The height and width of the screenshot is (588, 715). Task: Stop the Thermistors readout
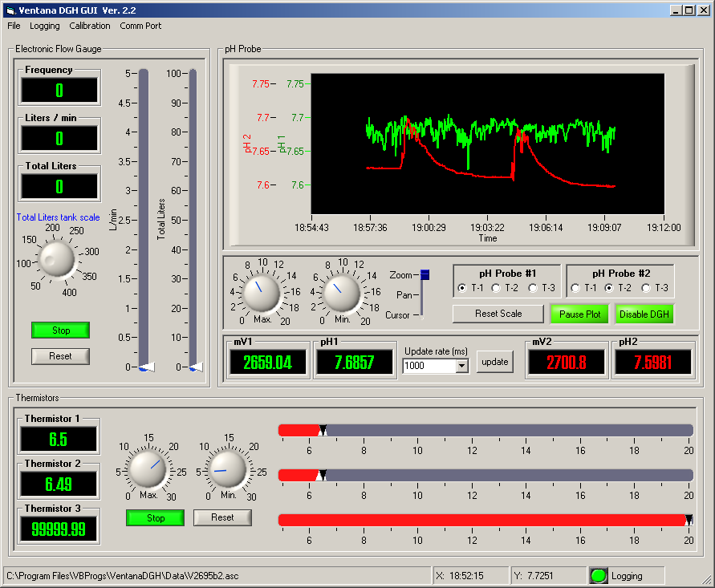[x=156, y=517]
